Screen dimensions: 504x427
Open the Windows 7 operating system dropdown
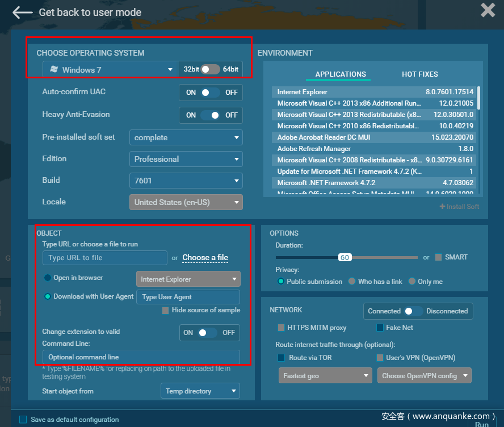(x=111, y=70)
